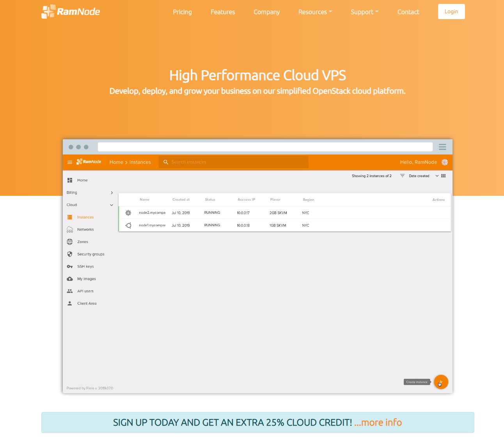
Task: Focus the Search instances field
Action: pos(233,162)
